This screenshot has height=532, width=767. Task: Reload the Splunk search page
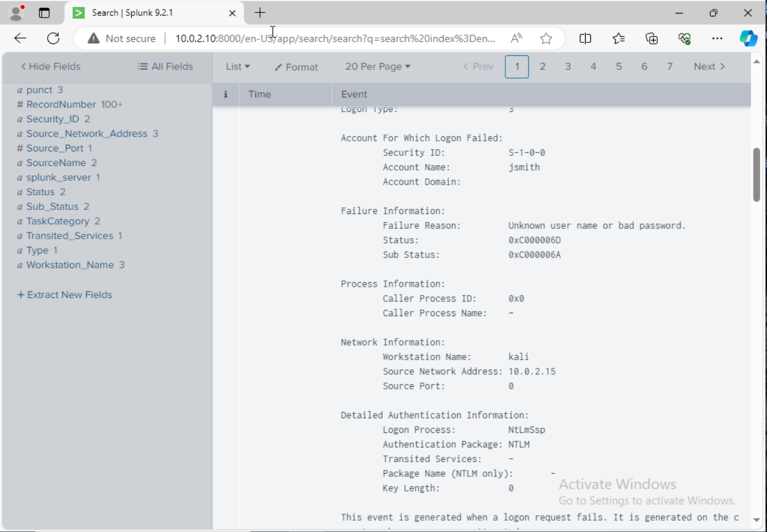53,38
